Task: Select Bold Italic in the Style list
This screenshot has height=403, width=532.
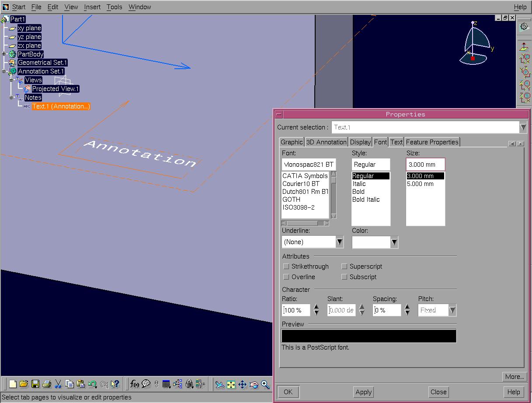Action: (x=366, y=200)
